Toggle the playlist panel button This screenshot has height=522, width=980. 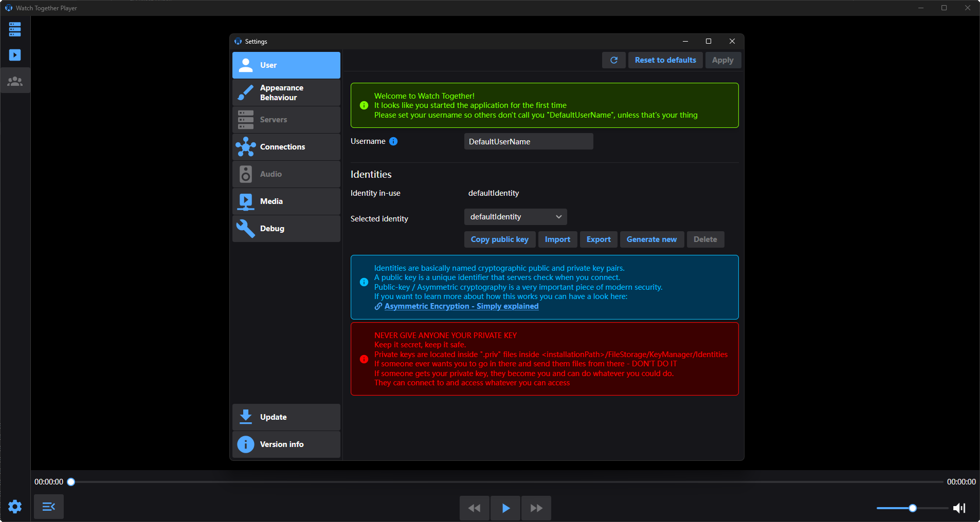coord(49,507)
